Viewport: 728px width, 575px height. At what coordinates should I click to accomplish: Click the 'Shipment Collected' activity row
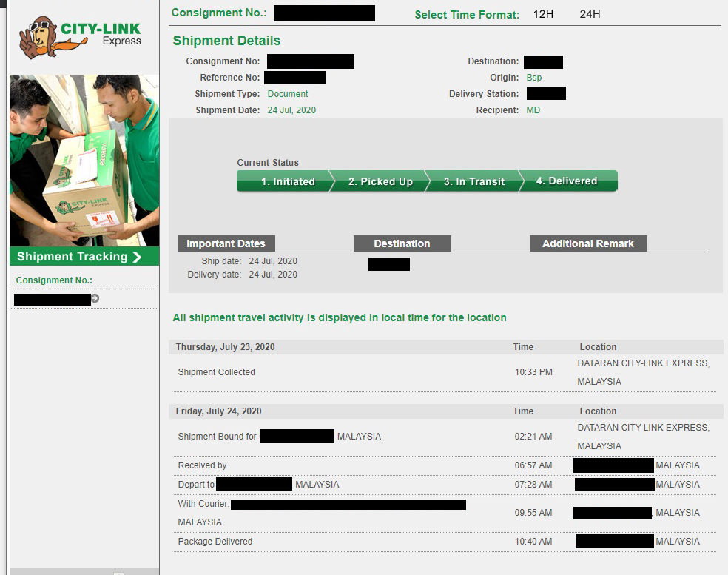[x=217, y=372]
